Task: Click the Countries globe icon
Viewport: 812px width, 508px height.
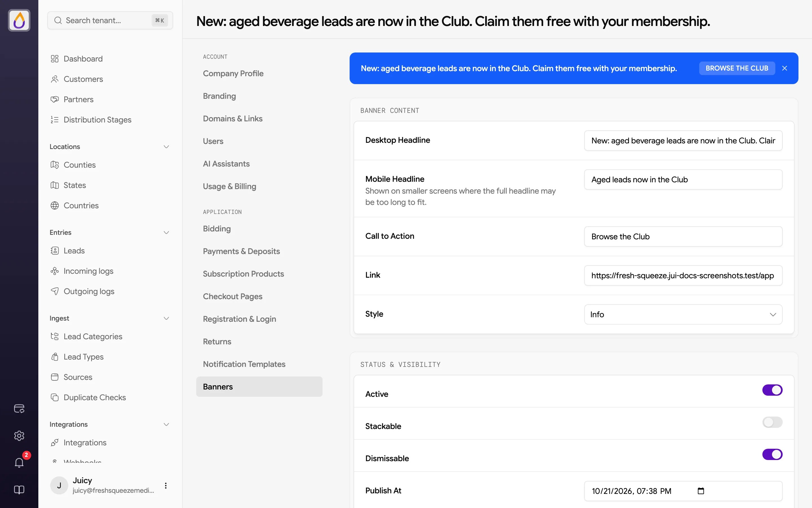Action: [55, 205]
